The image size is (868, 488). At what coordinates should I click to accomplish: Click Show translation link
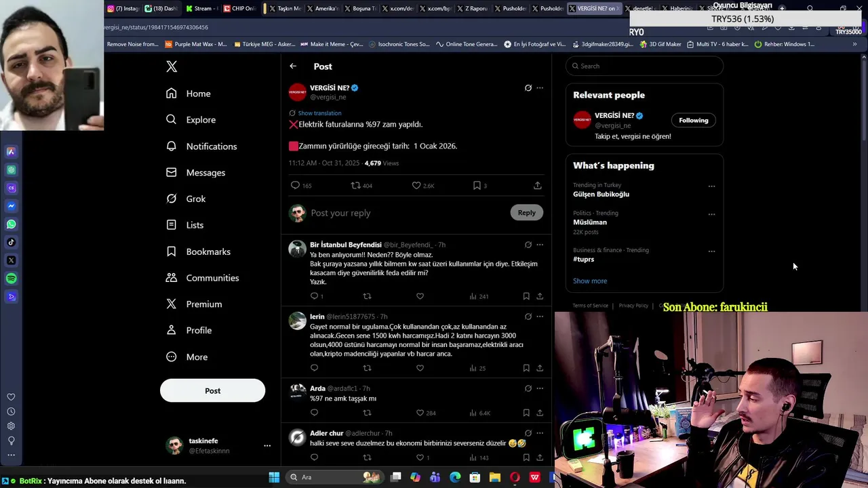pos(319,113)
